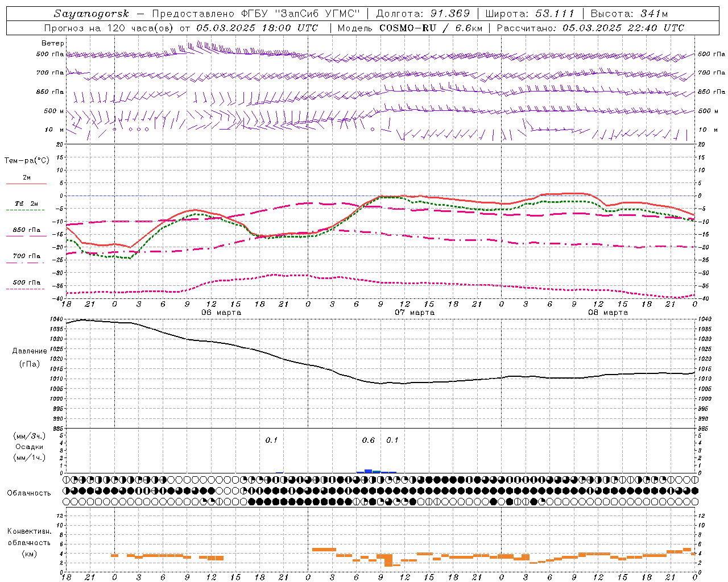Click the 'Тем-ра(°C)' temperature panel label
Viewport: 728px width, 582px height.
tap(27, 161)
